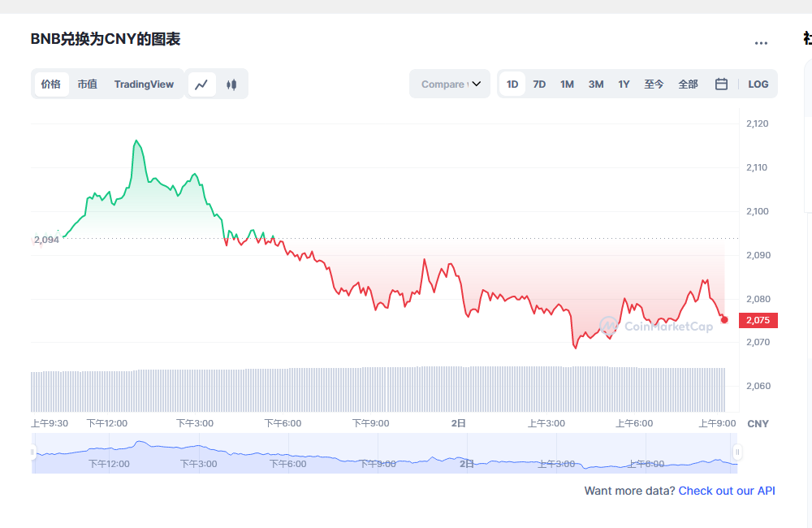The image size is (812, 528).
Task: Select the 价格 tab
Action: coord(50,84)
